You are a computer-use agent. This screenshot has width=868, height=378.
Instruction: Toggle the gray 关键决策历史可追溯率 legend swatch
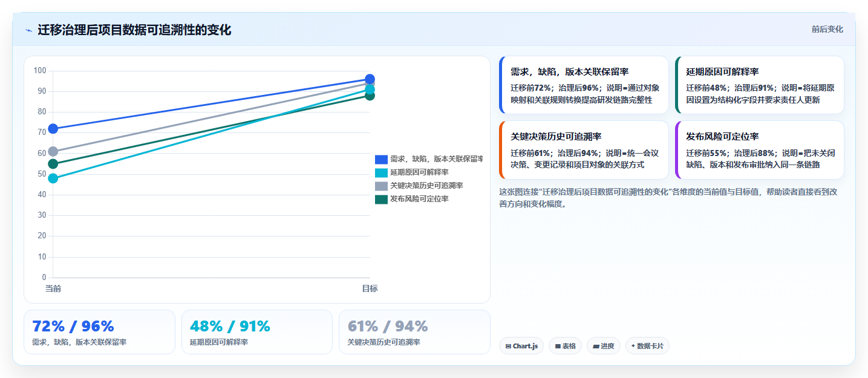(381, 186)
